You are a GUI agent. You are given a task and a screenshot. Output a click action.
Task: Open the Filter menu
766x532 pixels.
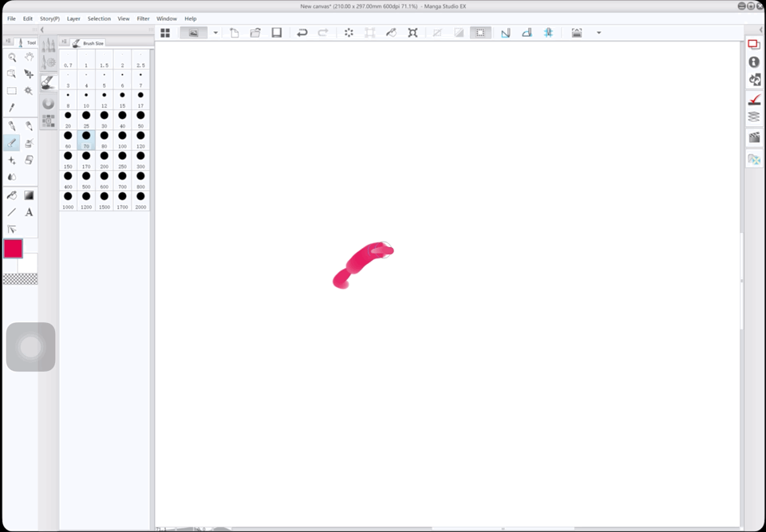point(143,18)
